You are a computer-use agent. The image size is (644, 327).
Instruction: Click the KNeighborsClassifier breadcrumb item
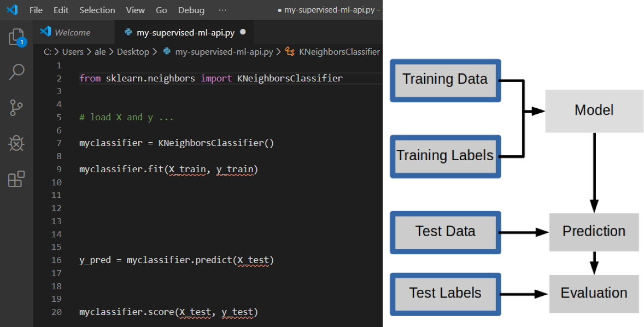[339, 52]
